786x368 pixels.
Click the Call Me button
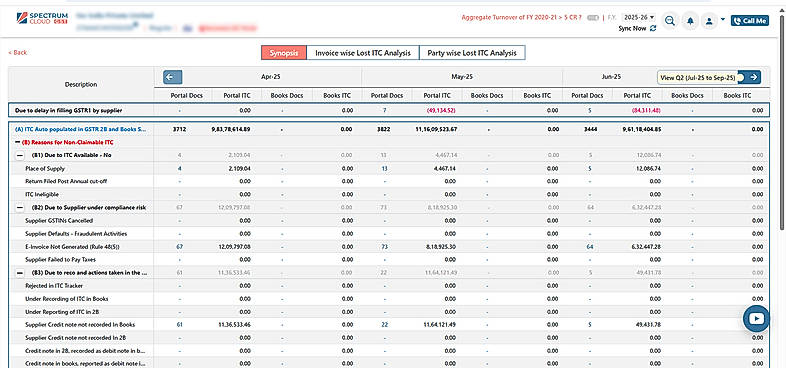point(750,21)
